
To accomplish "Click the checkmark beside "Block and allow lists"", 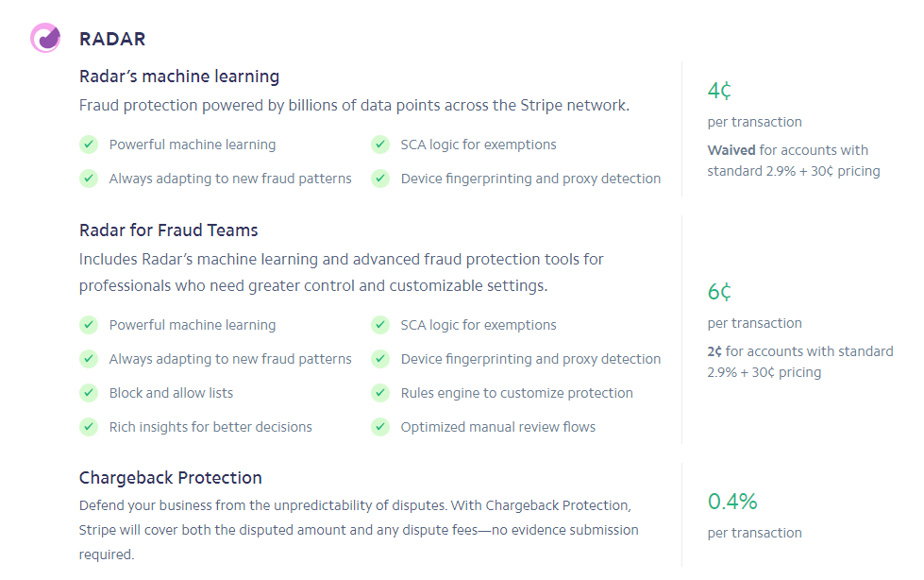I will point(89,393).
